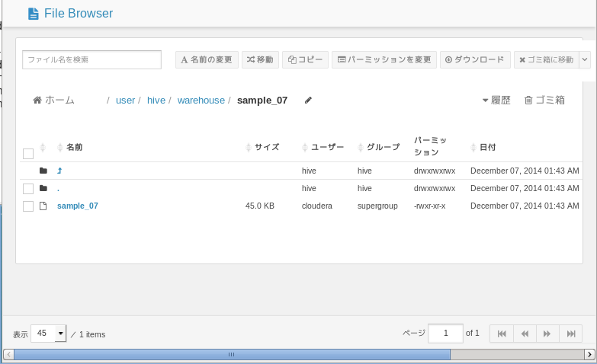Click the File Browser document icon
This screenshot has width=597, height=364.
34,14
